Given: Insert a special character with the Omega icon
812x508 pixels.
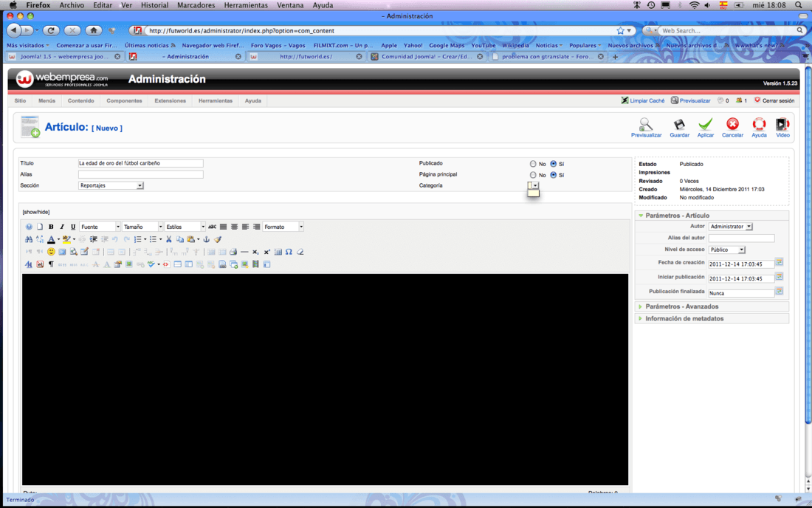Looking at the screenshot, I should coord(289,252).
